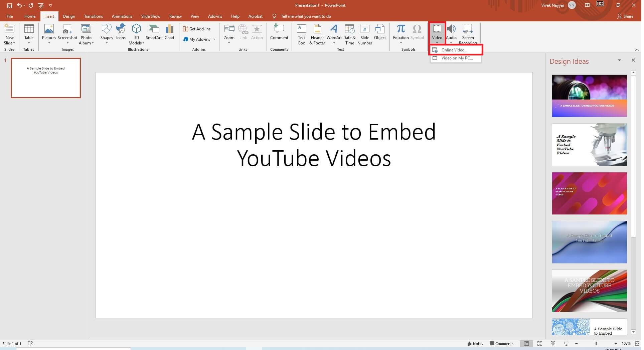The height and width of the screenshot is (350, 644).
Task: Click the Redo/Repeat icon in title bar
Action: [x=31, y=5]
